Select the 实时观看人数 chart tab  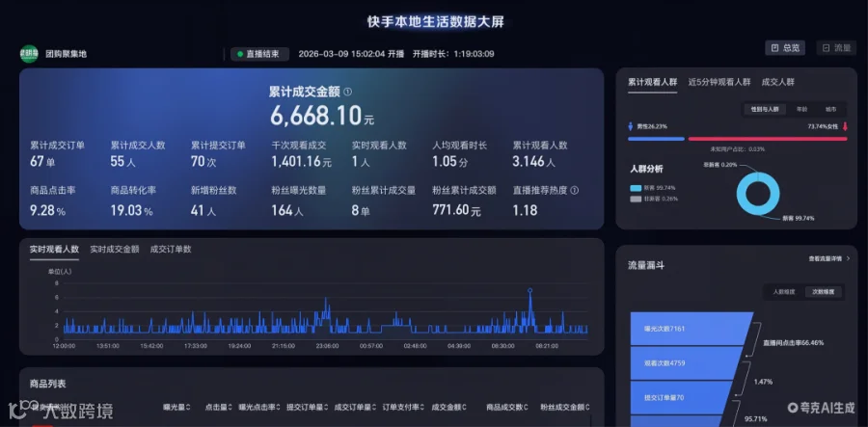(x=54, y=250)
